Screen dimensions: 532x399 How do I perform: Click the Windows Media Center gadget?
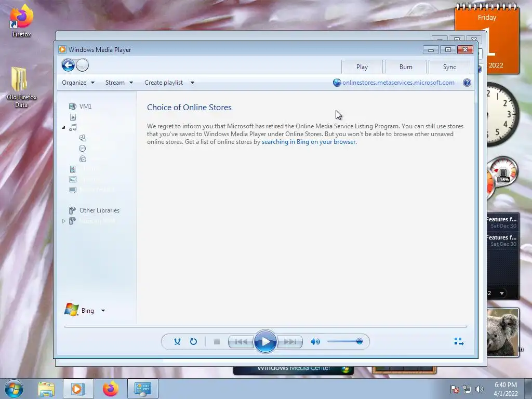pyautogui.click(x=294, y=370)
